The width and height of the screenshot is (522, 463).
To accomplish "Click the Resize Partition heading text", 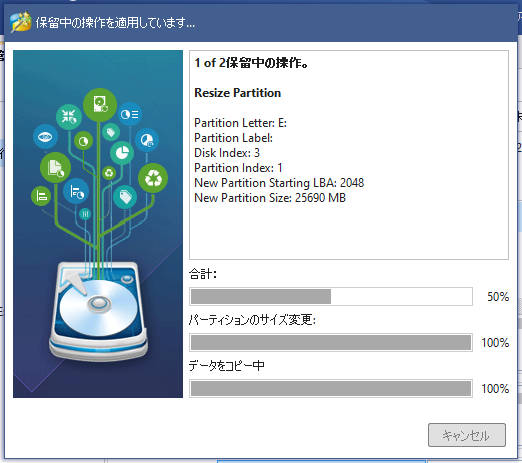I will 238,93.
